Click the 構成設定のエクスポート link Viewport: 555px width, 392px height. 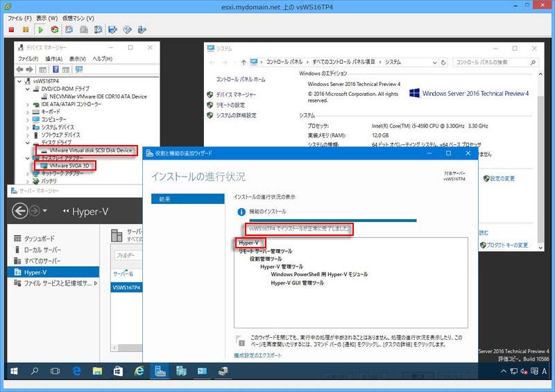[258, 355]
